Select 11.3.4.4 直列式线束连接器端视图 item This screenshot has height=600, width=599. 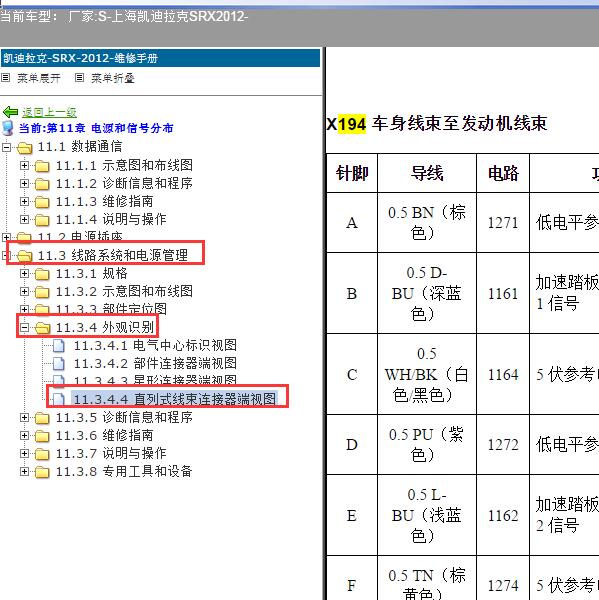click(174, 399)
